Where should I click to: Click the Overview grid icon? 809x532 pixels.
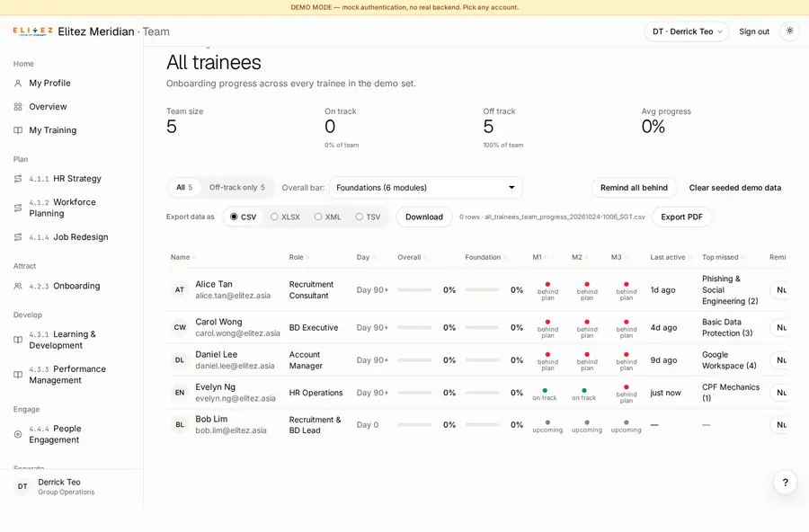[18, 107]
